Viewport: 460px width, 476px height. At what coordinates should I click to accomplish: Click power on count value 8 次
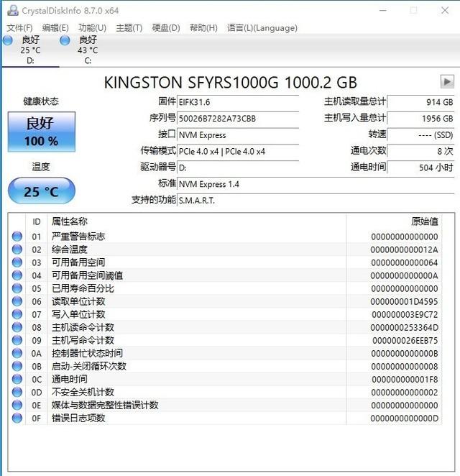[x=421, y=152]
